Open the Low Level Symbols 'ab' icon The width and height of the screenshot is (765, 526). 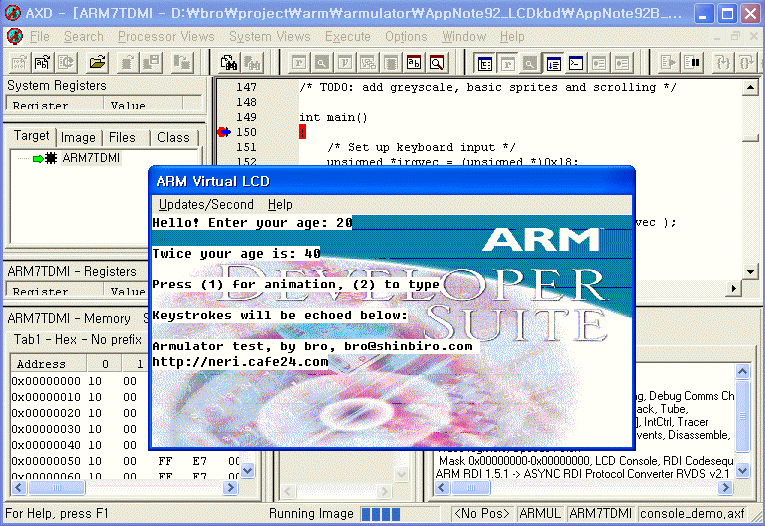click(x=414, y=63)
